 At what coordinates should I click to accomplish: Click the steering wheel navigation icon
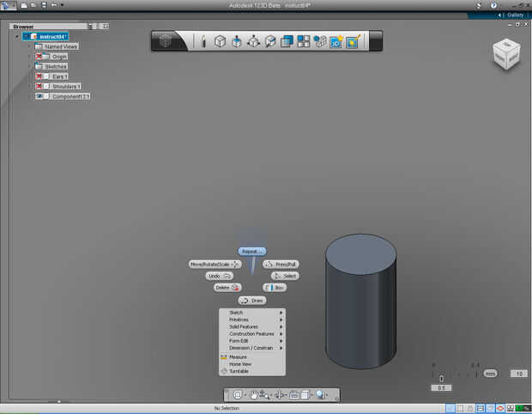coord(238,394)
